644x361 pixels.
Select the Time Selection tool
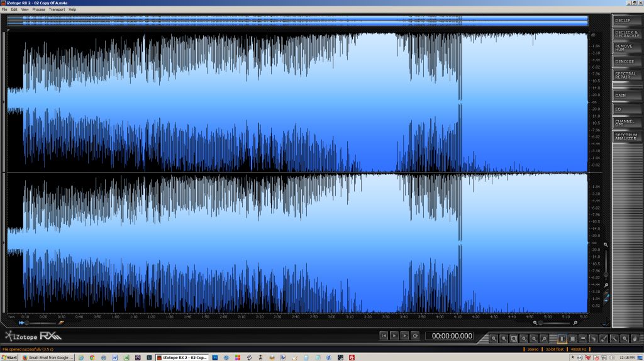pos(562,338)
